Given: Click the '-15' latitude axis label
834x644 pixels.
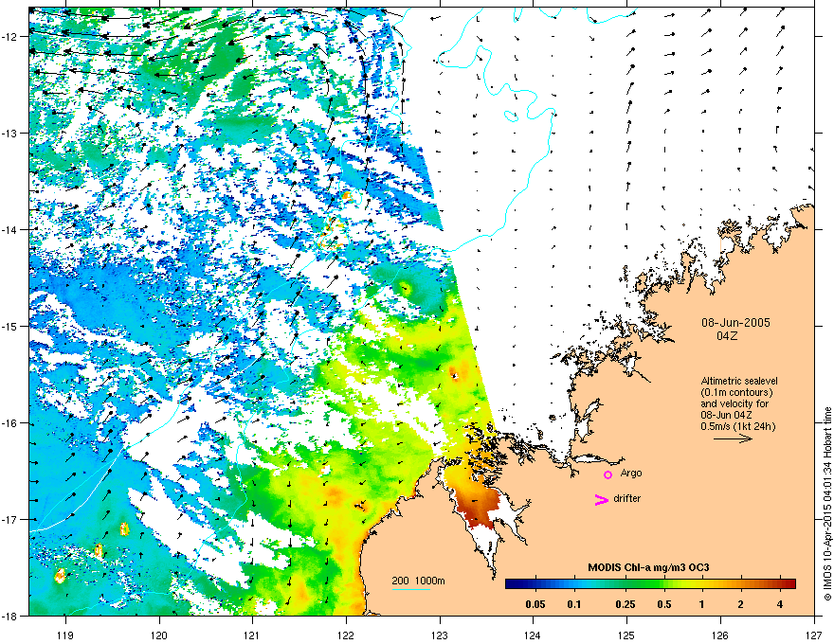Looking at the screenshot, I should pos(10,326).
